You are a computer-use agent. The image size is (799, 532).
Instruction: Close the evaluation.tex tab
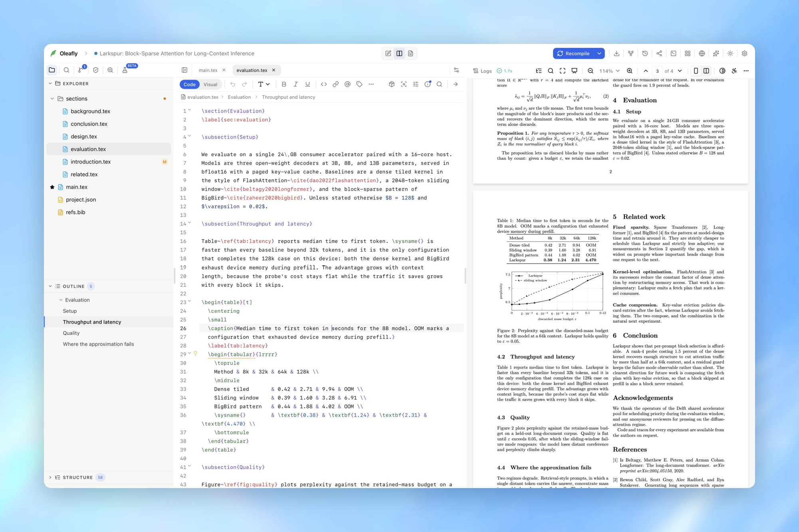point(274,70)
